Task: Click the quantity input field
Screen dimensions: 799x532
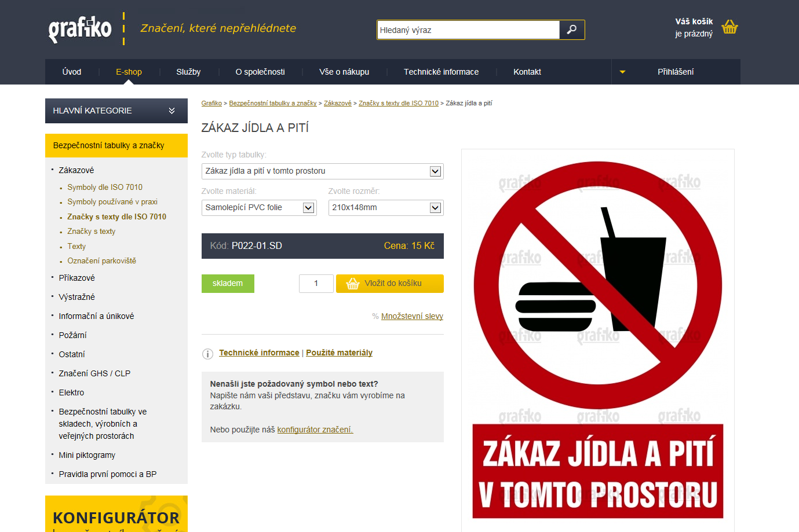Action: click(x=316, y=284)
